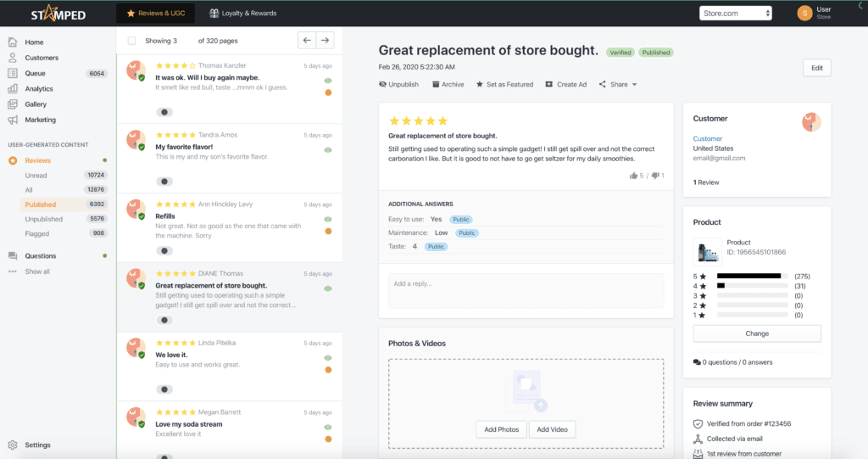
Task: Click the Edit button
Action: [816, 68]
